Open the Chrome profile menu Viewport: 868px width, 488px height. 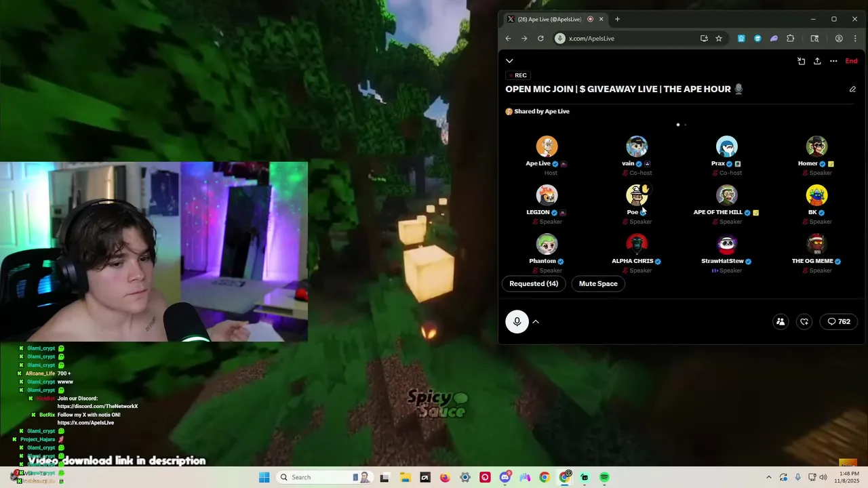(x=839, y=39)
